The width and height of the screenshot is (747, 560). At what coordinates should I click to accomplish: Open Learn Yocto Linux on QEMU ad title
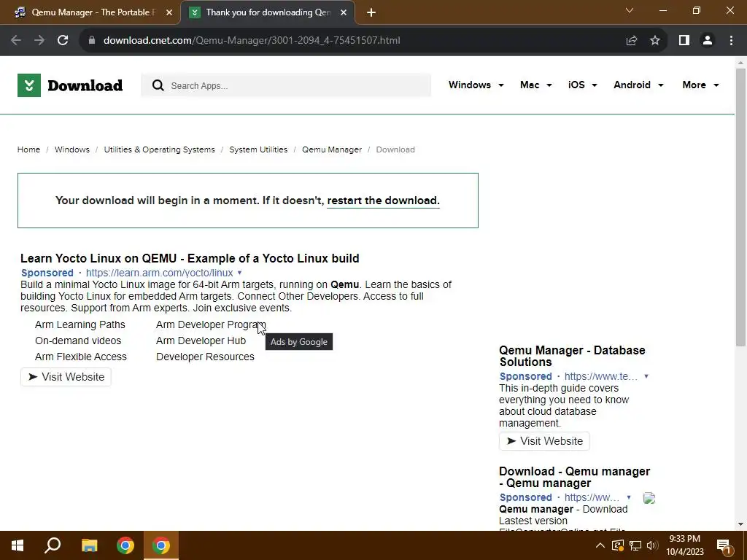click(190, 259)
